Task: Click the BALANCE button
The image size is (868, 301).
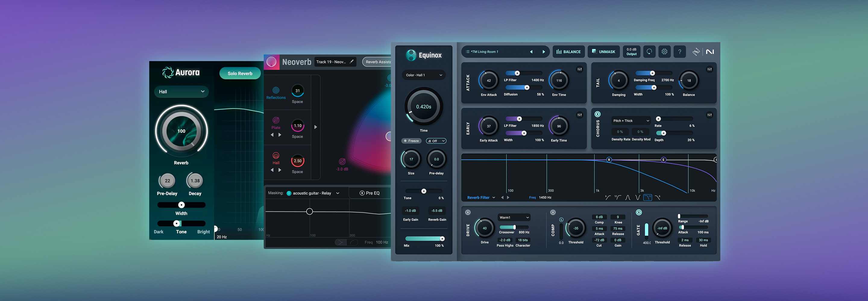Action: (568, 52)
